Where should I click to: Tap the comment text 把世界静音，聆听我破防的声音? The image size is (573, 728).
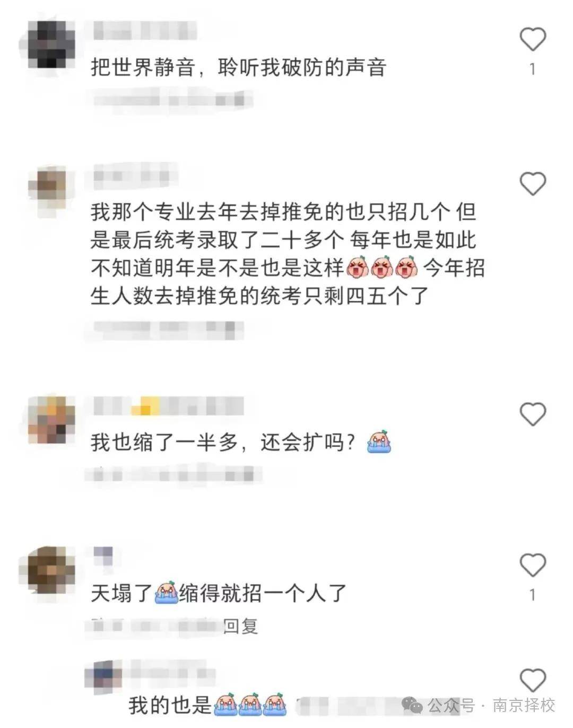click(238, 67)
